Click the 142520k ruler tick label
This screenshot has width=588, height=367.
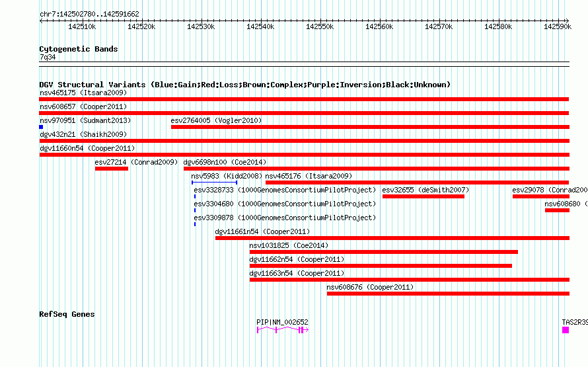coord(141,26)
